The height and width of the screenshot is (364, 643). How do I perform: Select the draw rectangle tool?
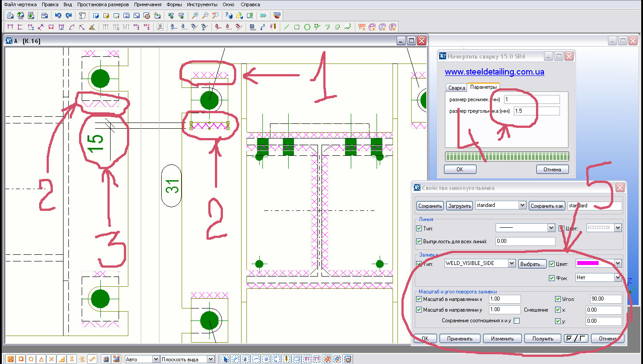click(x=297, y=27)
